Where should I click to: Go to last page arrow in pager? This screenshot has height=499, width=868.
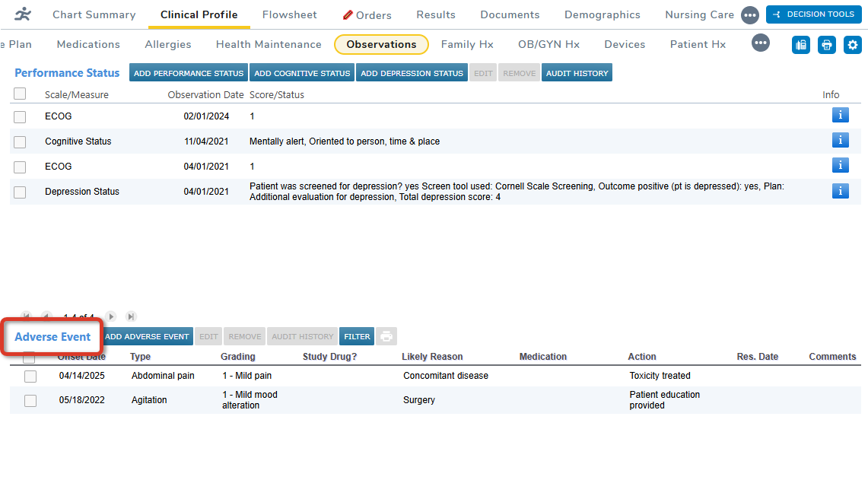[x=131, y=316]
